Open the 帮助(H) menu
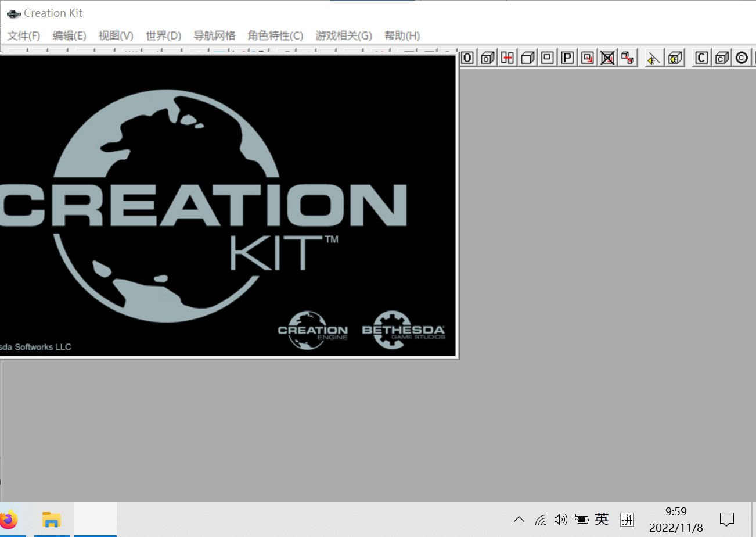756x537 pixels. pos(402,35)
